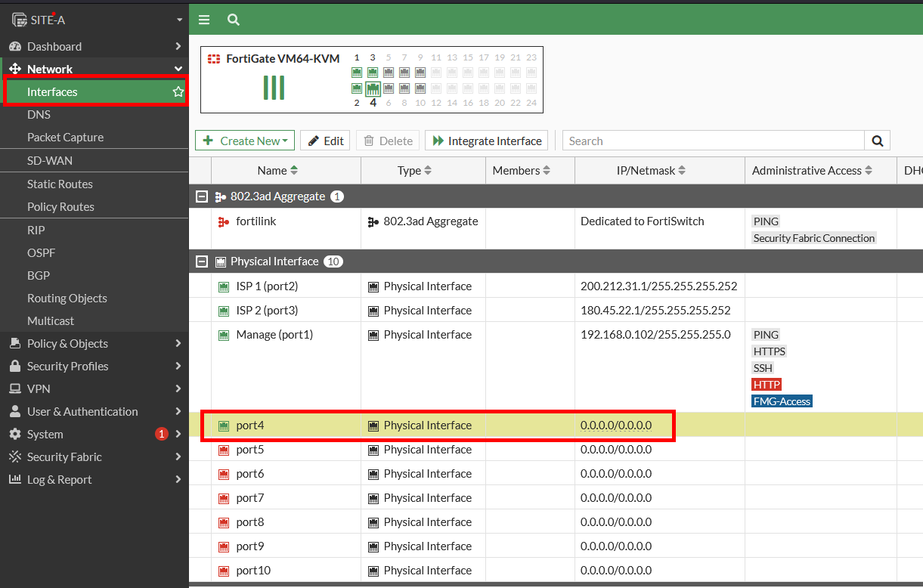Click the System notification badge
The width and height of the screenshot is (923, 588).
pos(161,434)
